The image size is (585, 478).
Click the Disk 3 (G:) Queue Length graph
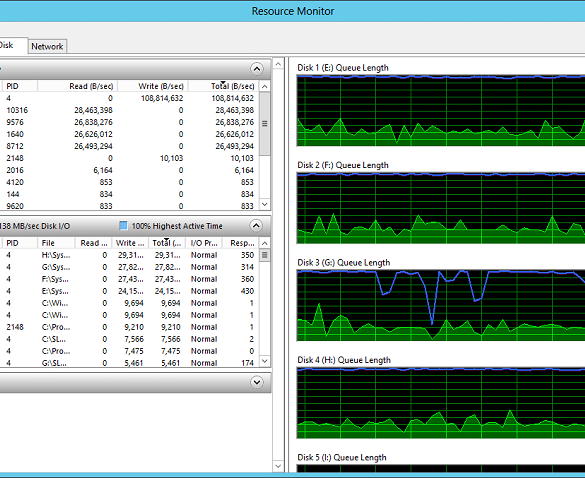pyautogui.click(x=441, y=305)
